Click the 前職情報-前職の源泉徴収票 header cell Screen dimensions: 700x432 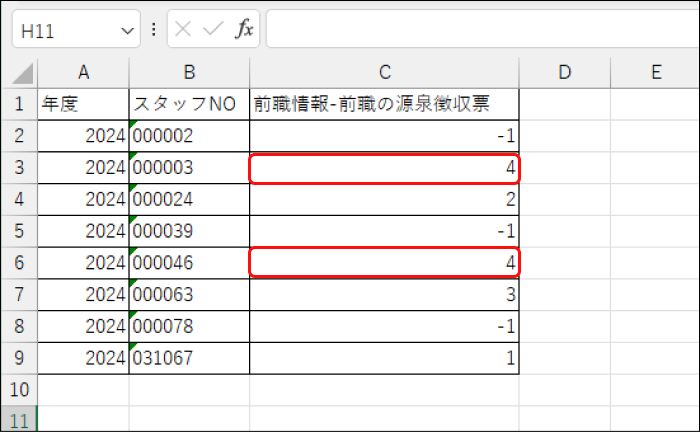(384, 104)
